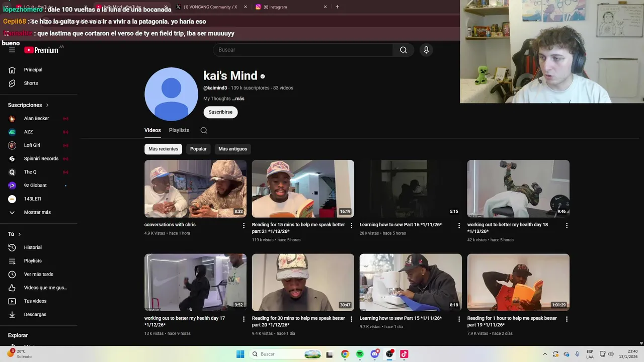Open Discord from the taskbar
The height and width of the screenshot is (362, 644).
tap(374, 354)
